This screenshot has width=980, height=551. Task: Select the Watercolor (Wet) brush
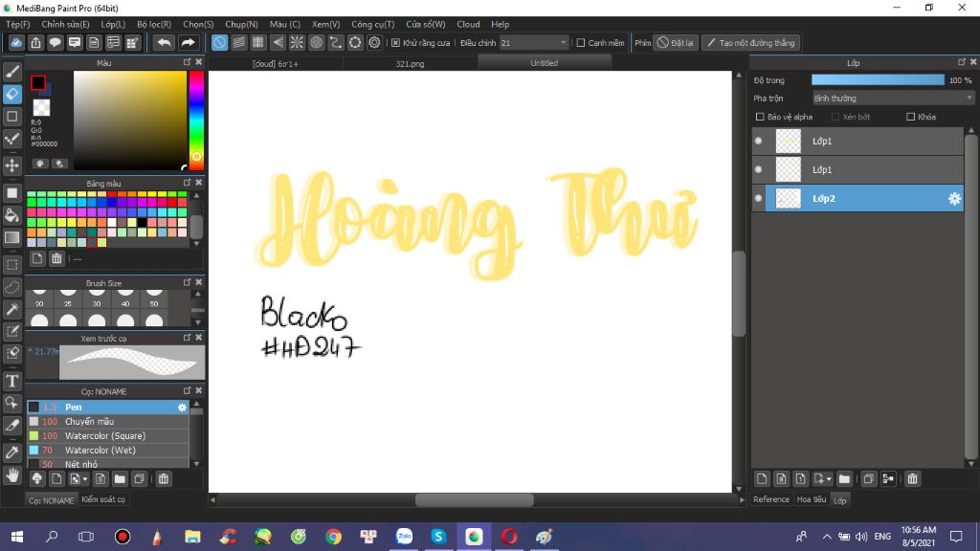100,450
